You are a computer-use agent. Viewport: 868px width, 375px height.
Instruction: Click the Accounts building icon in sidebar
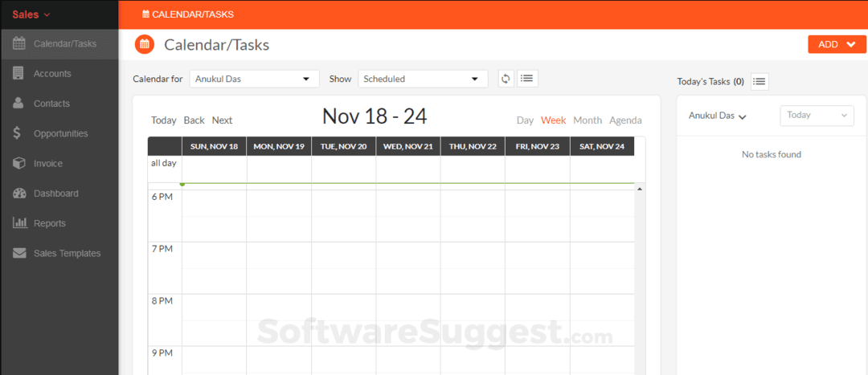coord(18,73)
